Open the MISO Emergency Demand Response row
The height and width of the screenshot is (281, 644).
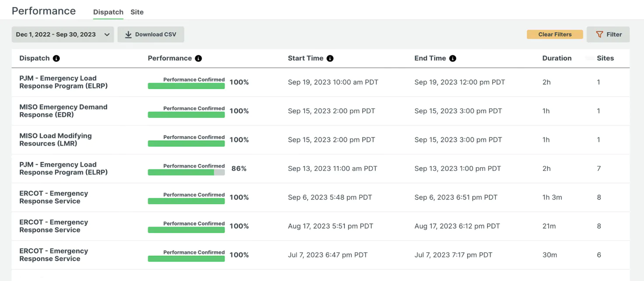63,111
